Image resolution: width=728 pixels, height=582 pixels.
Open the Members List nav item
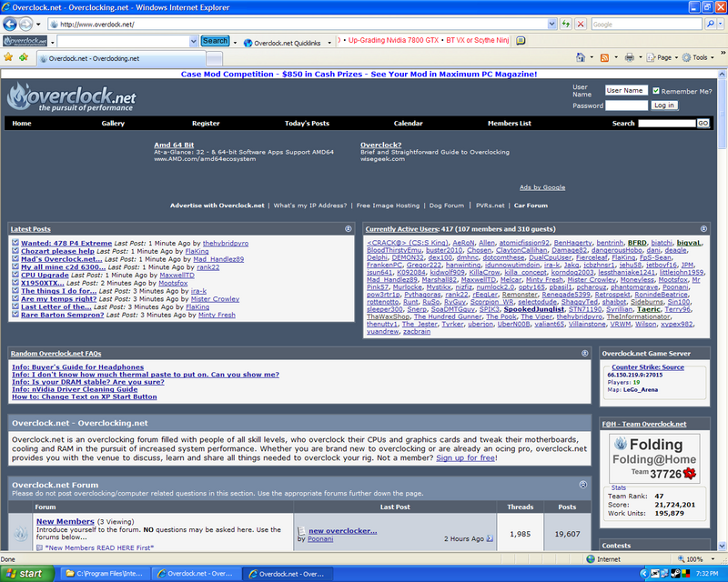510,123
